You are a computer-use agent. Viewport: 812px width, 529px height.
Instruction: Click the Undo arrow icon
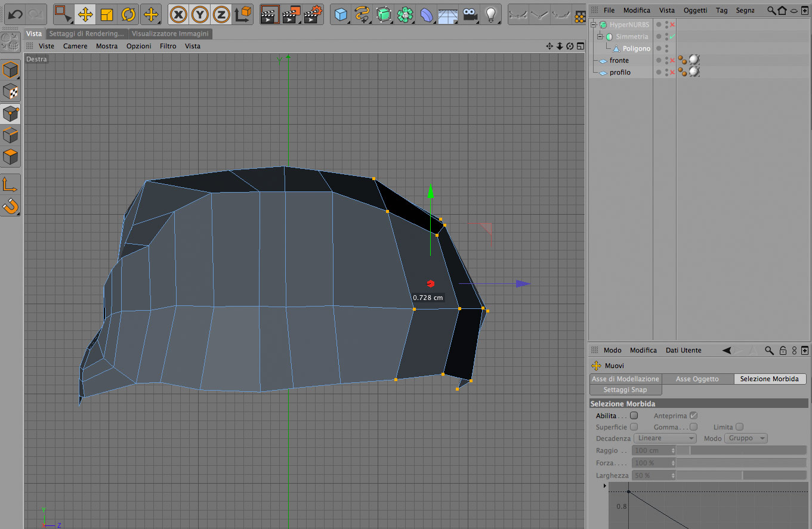[x=14, y=14]
